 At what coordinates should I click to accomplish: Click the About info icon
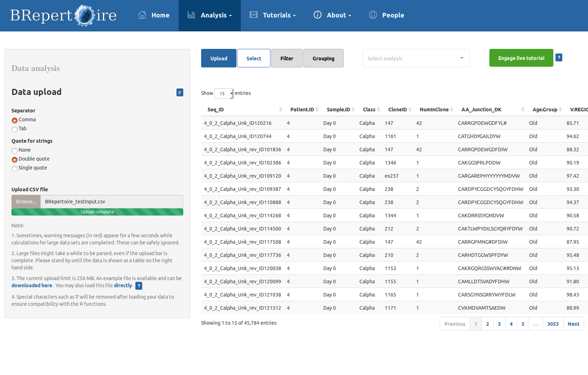coord(317,15)
